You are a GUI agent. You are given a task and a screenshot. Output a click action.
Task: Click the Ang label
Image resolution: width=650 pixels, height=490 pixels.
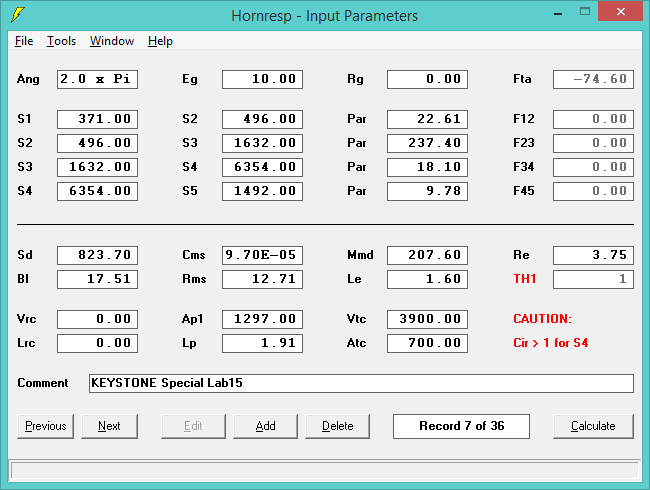(x=28, y=79)
